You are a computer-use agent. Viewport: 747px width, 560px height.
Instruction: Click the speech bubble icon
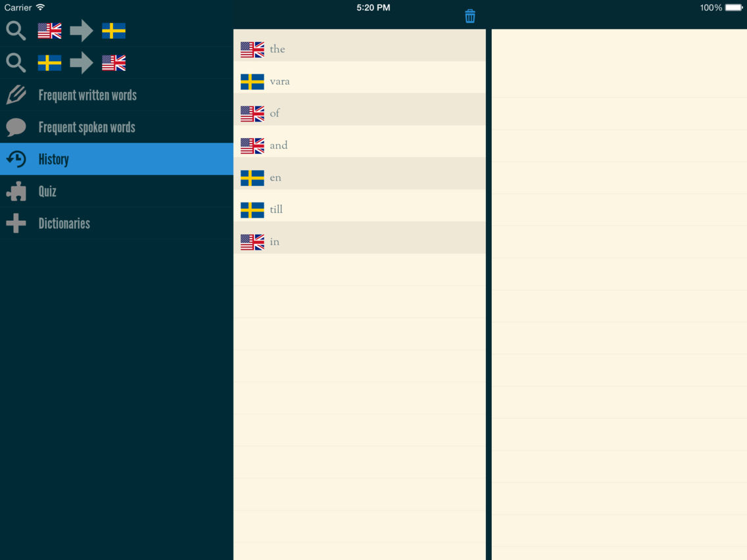point(16,127)
